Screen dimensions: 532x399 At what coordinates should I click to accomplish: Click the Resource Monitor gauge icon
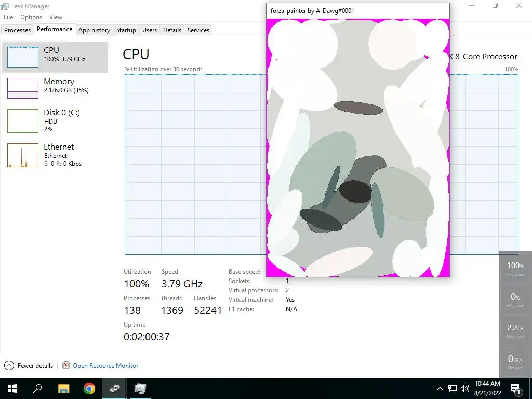coord(66,365)
